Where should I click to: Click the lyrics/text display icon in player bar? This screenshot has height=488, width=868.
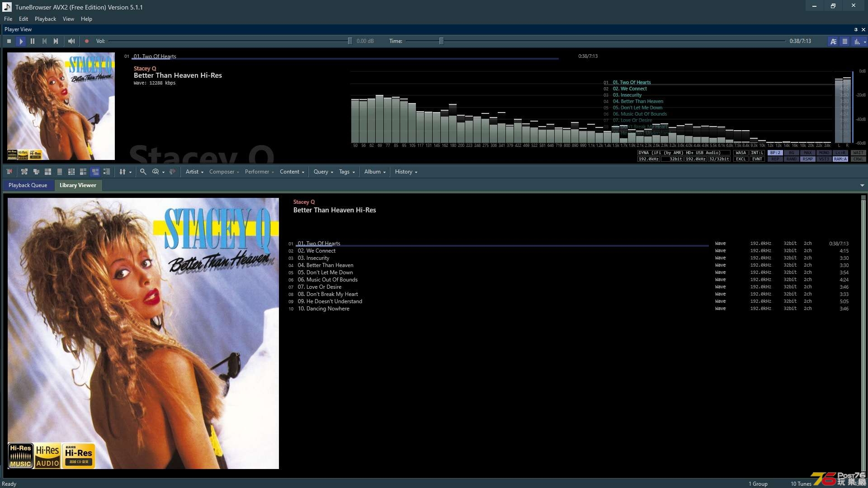tap(833, 41)
